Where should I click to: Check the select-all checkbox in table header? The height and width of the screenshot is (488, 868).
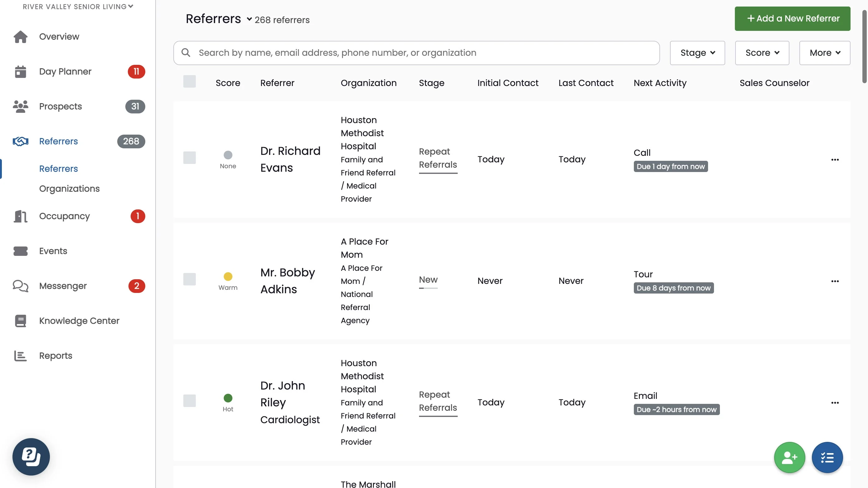[189, 82]
